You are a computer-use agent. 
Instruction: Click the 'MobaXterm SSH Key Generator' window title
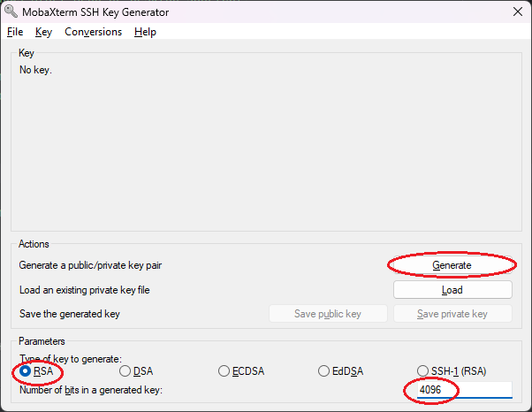pyautogui.click(x=95, y=12)
